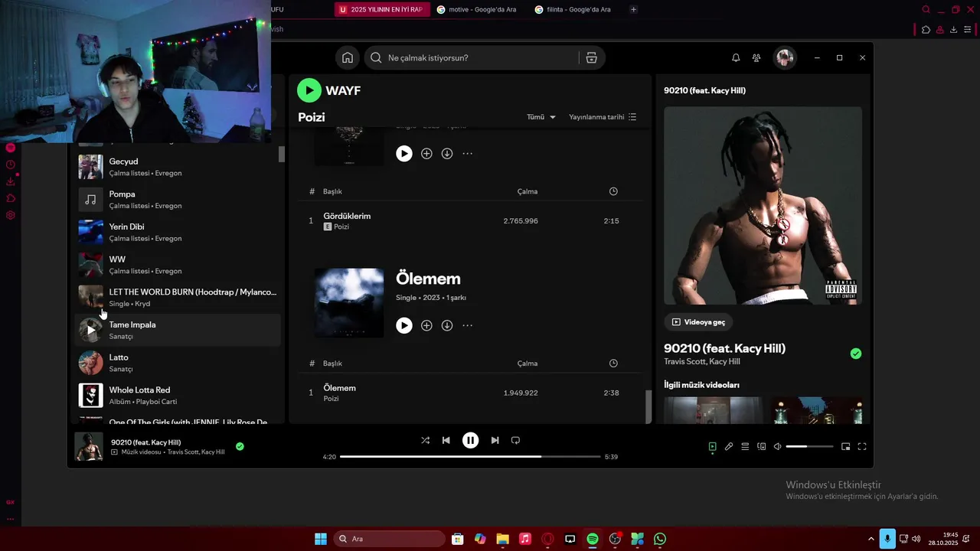Open friend activity icon

[x=756, y=57]
